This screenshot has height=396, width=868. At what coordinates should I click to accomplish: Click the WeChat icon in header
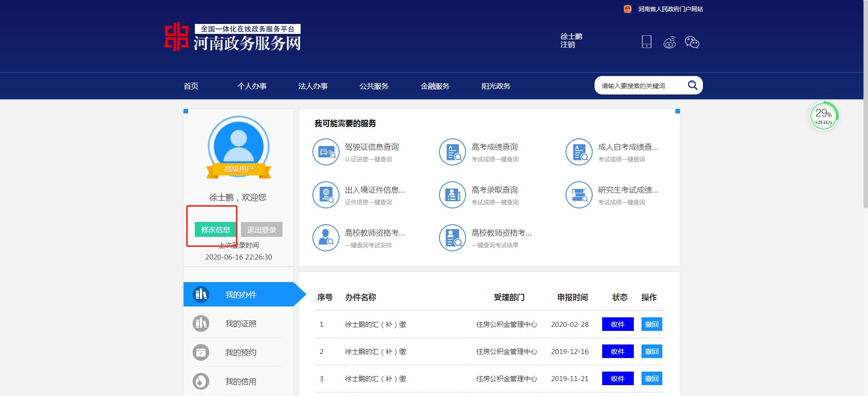pyautogui.click(x=692, y=42)
